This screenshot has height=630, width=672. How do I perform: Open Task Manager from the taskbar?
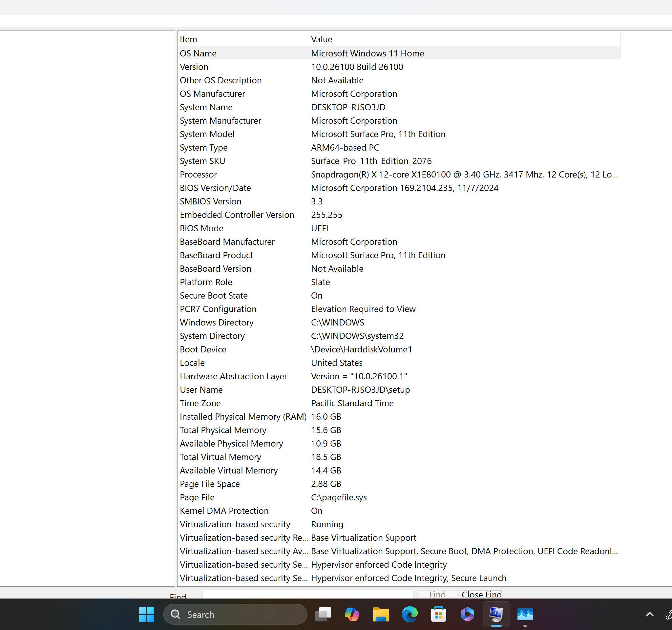pyautogui.click(x=525, y=615)
